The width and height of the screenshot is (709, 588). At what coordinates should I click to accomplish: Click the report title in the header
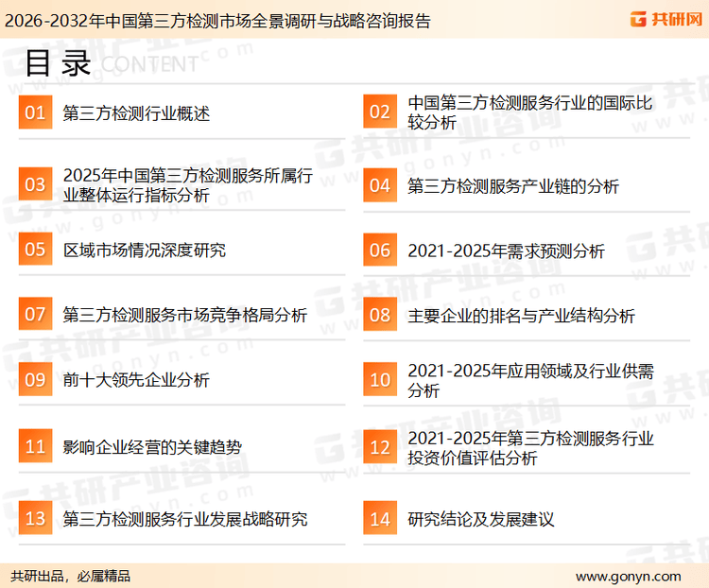216,20
